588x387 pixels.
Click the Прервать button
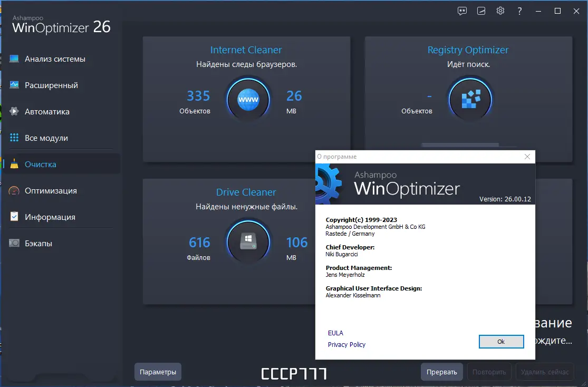pos(442,372)
